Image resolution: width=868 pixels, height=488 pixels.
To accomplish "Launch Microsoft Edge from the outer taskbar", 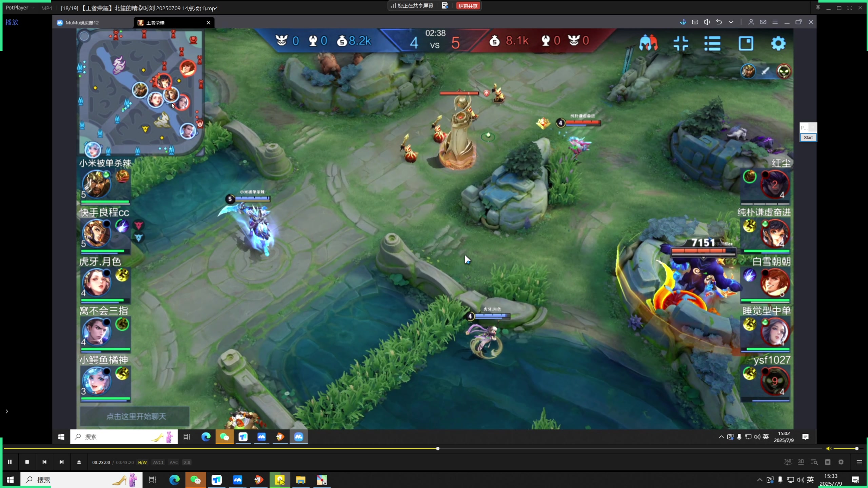I will [x=174, y=480].
